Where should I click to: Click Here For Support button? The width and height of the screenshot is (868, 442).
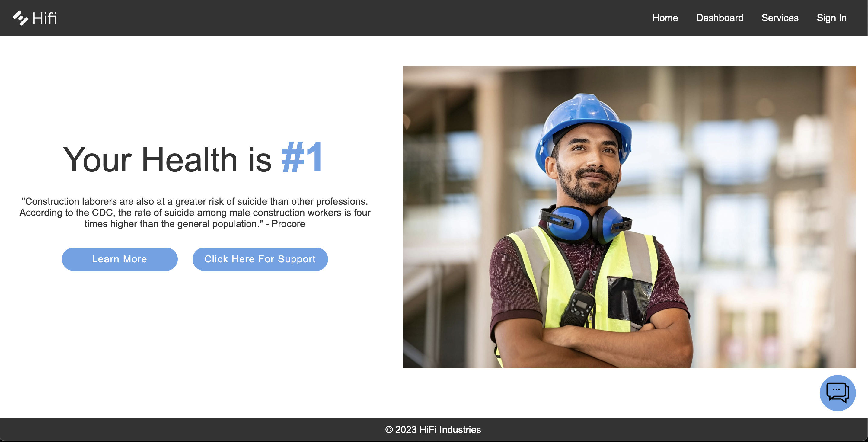point(260,259)
